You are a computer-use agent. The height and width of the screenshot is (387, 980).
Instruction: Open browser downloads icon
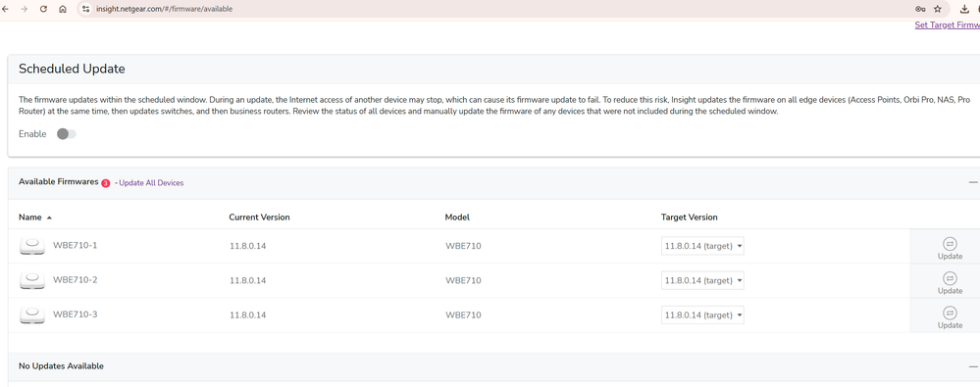[965, 10]
